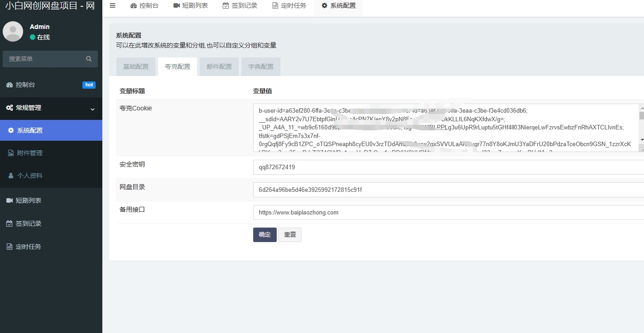Image resolution: width=644 pixels, height=333 pixels.
Task: Click the 在线 status indicator
Action: (40, 37)
